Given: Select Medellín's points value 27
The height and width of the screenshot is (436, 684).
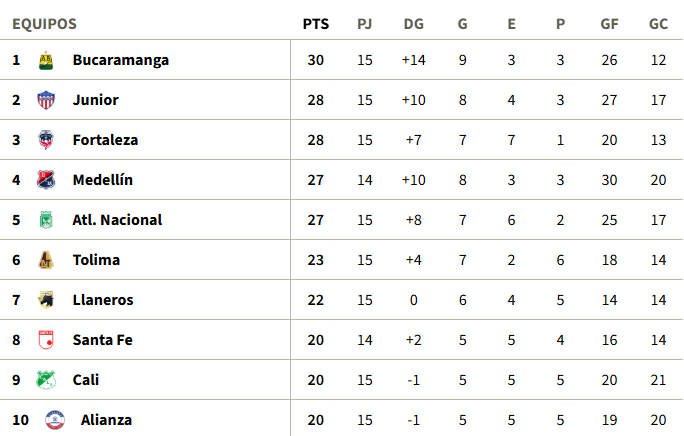Looking at the screenshot, I should [316, 180].
